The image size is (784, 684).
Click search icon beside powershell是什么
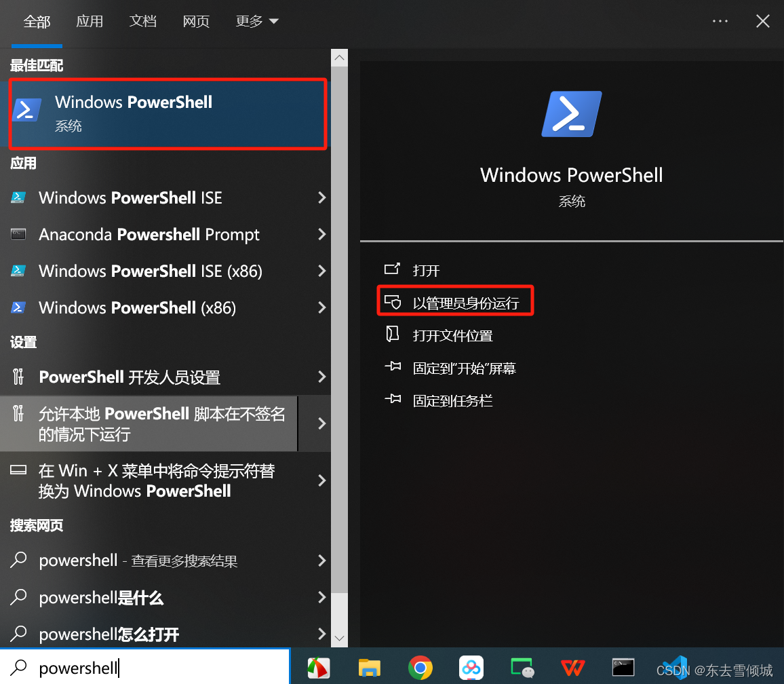coord(18,597)
